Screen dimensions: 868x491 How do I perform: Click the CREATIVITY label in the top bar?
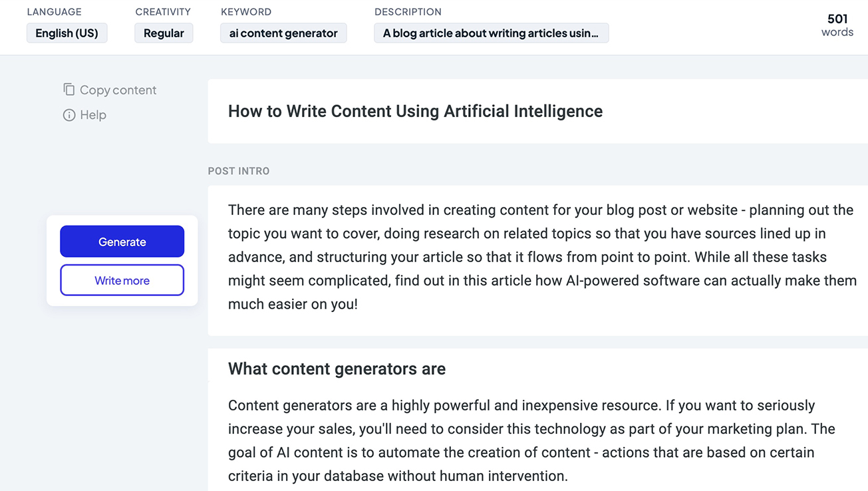[163, 11]
